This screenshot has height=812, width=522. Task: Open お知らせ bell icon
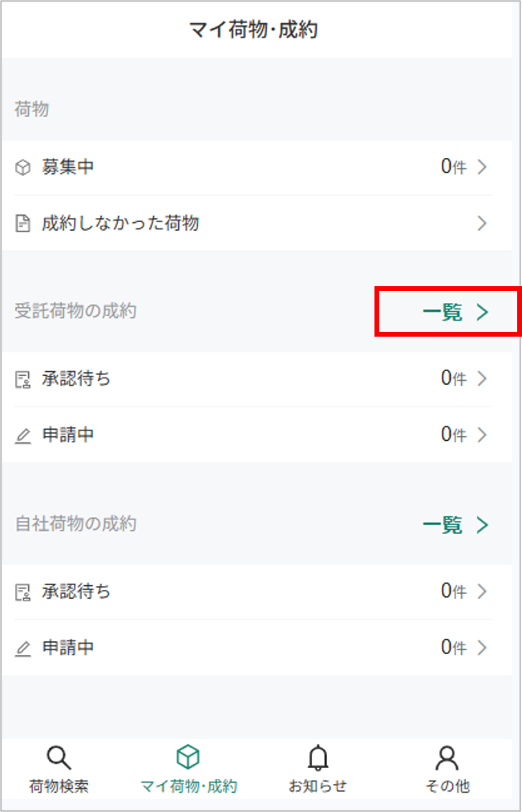tap(318, 758)
